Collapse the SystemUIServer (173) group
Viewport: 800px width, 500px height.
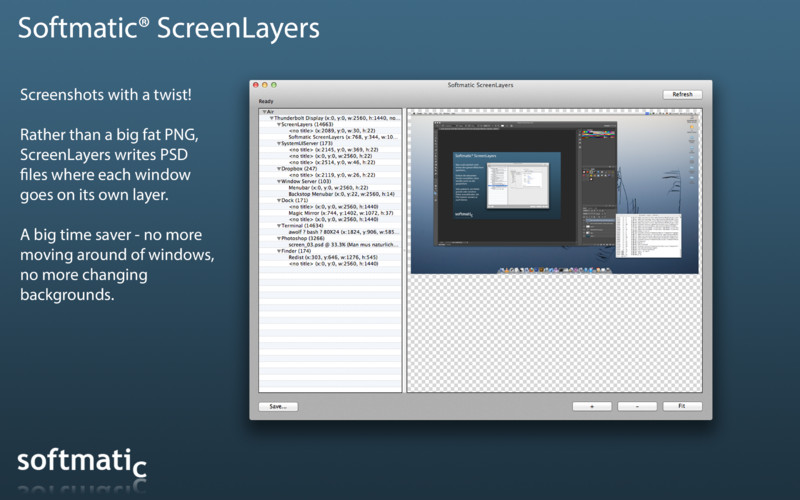[x=279, y=143]
